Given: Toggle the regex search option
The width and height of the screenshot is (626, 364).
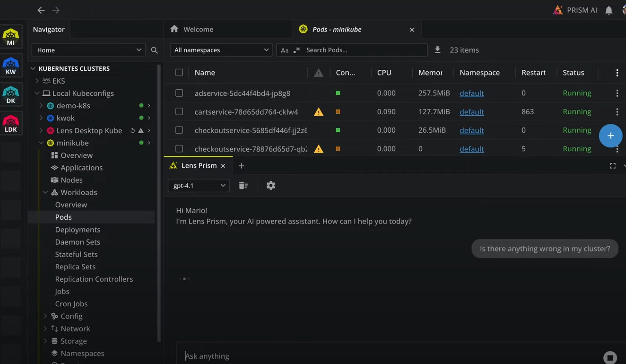Looking at the screenshot, I should (x=297, y=50).
